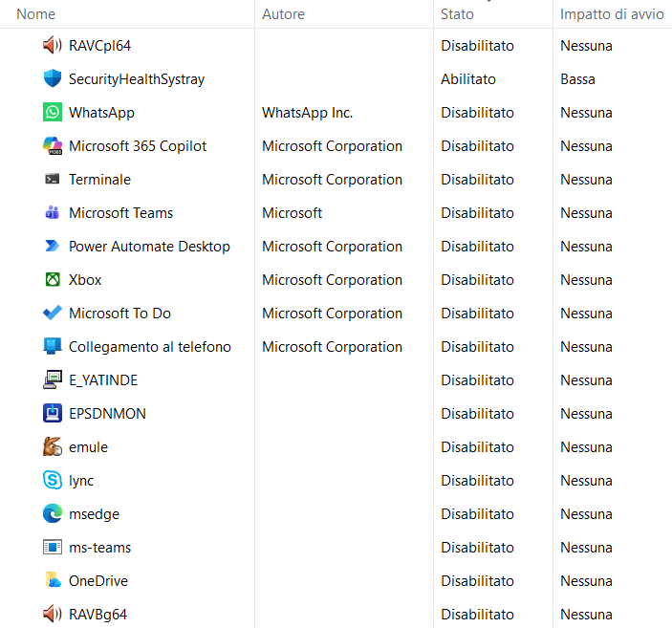The image size is (672, 628).
Task: Click the Collegamento al telefono icon
Action: (53, 346)
